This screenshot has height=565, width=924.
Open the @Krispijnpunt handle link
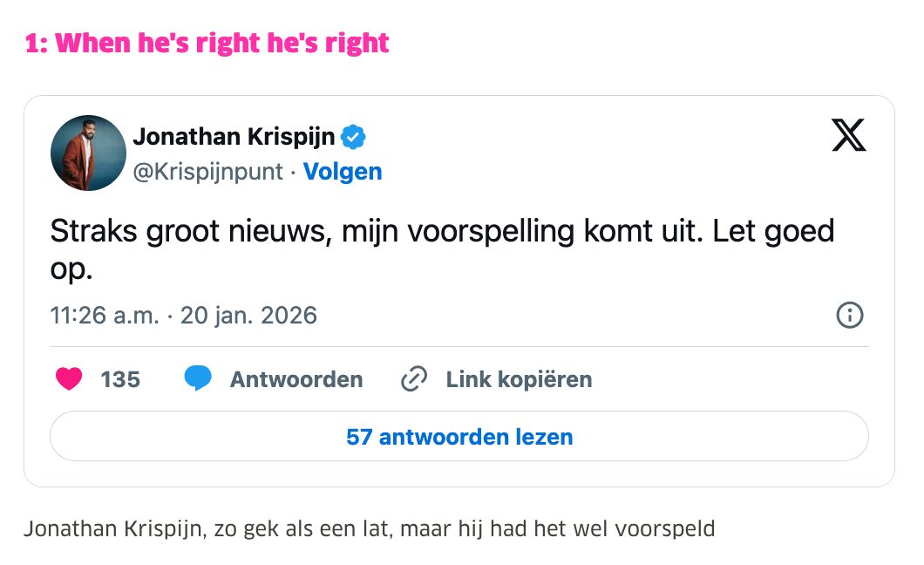click(x=207, y=172)
